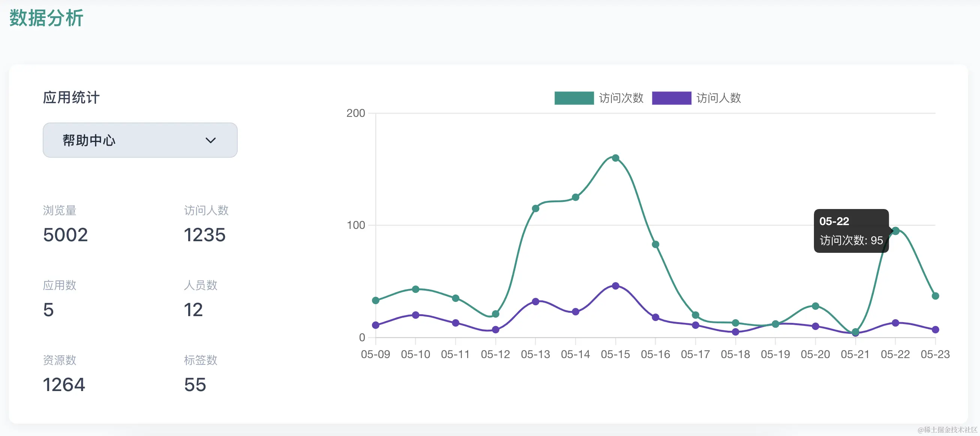Click the purple data point on 05-15
Image resolution: width=980 pixels, height=436 pixels.
click(x=615, y=286)
